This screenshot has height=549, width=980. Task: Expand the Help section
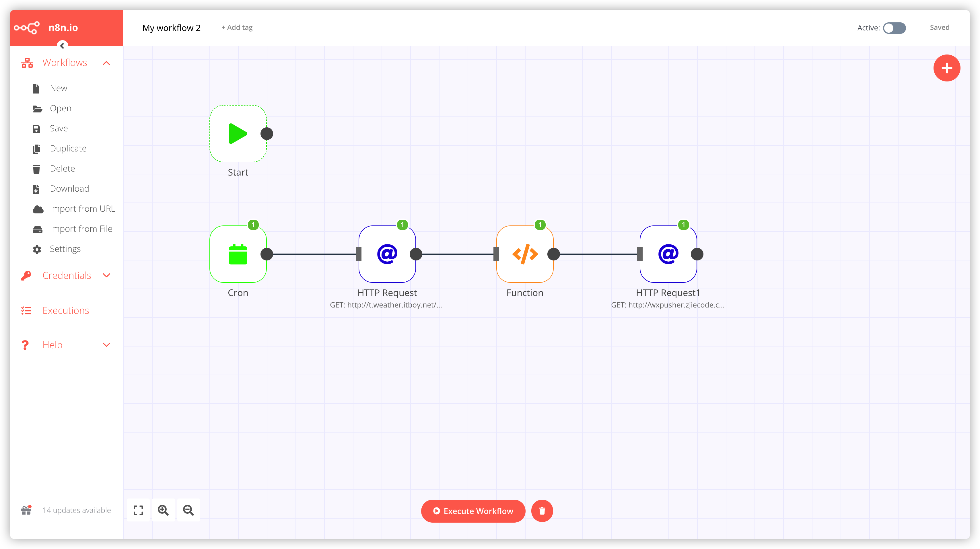click(106, 345)
